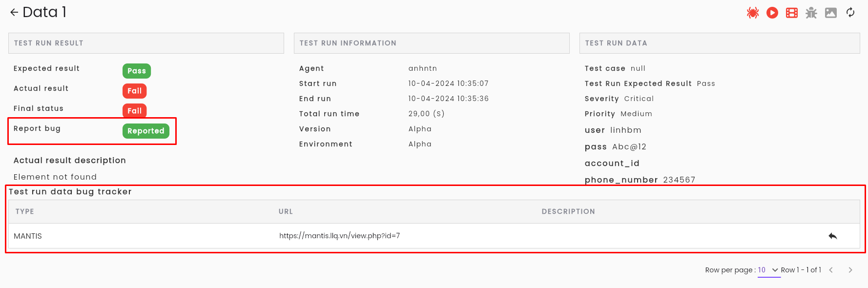868x288 pixels.
Task: Open the red film strip icon
Action: coord(792,13)
